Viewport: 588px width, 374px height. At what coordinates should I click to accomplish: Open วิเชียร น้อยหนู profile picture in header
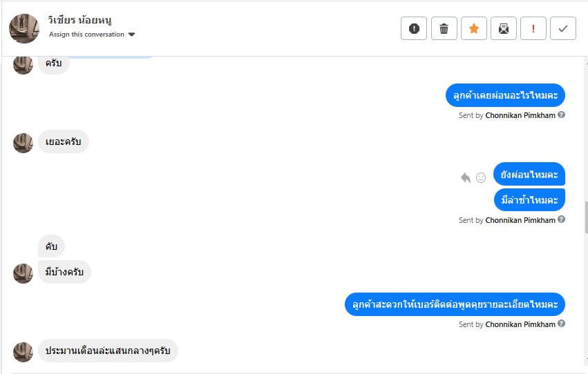[x=24, y=28]
